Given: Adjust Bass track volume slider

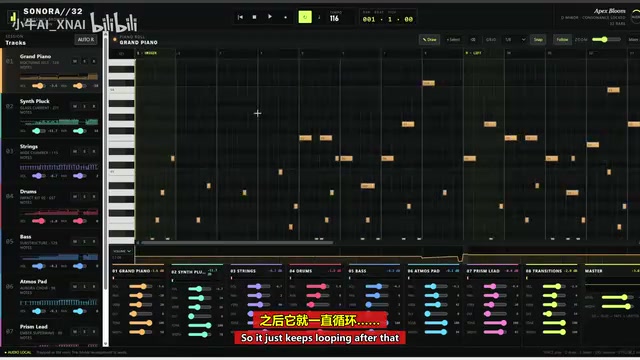Looking at the screenshot, I should [x=39, y=266].
